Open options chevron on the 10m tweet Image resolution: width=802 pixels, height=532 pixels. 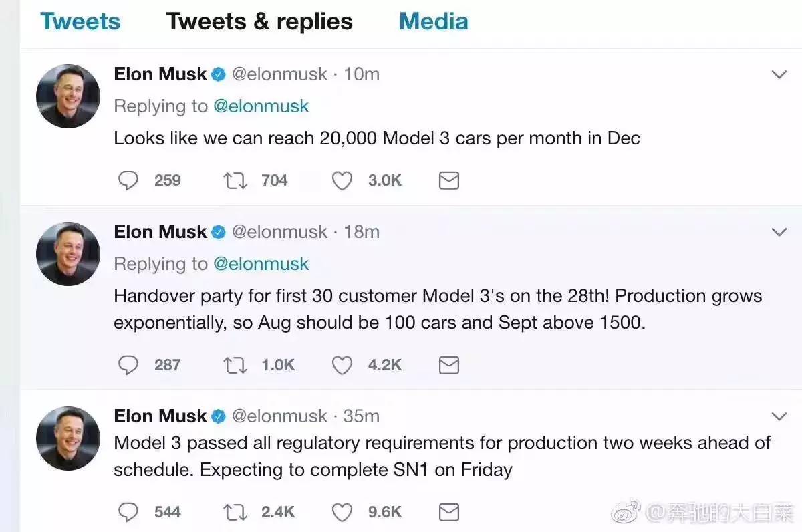pyautogui.click(x=779, y=74)
